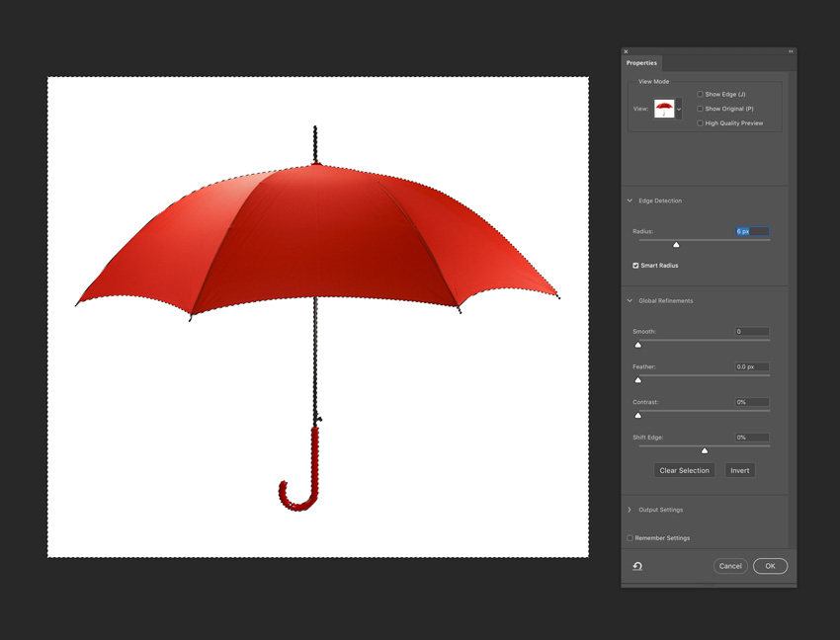840x640 pixels.
Task: Click the Shift Edge slider handle
Action: [705, 450]
